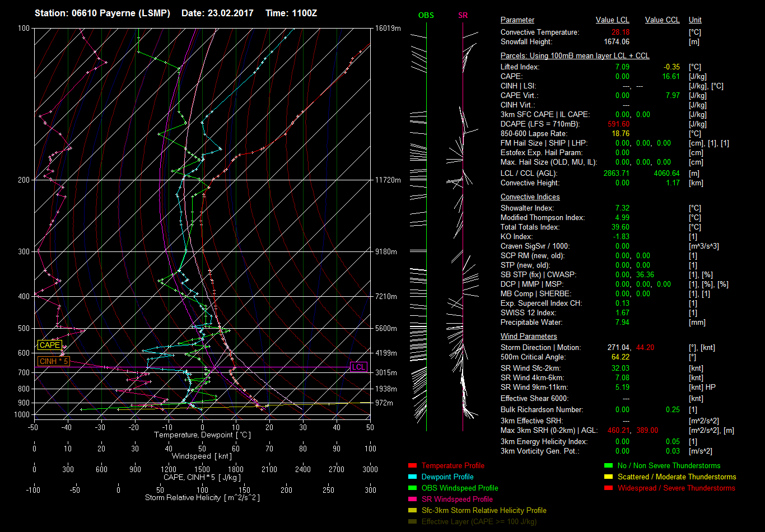
Task: Click the cyan Dewpoint Profile legend swatch
Action: (413, 477)
